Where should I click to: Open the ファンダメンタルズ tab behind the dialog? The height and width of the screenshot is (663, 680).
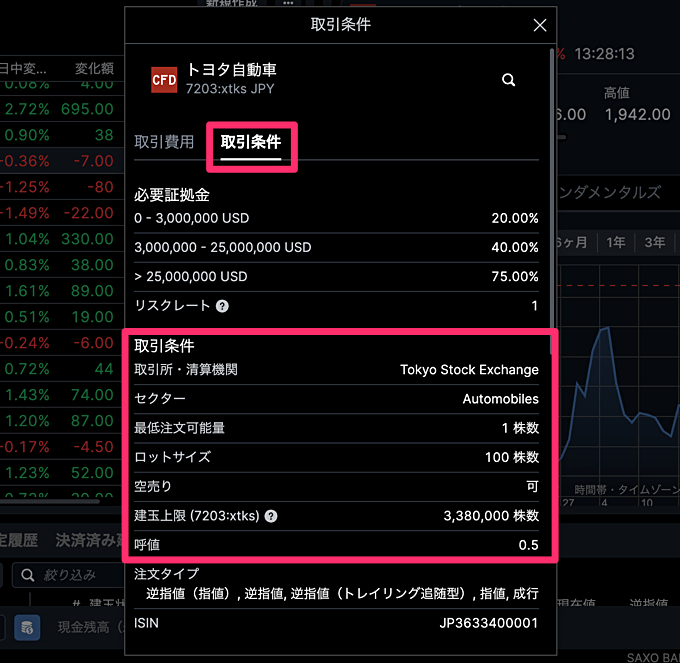point(609,192)
